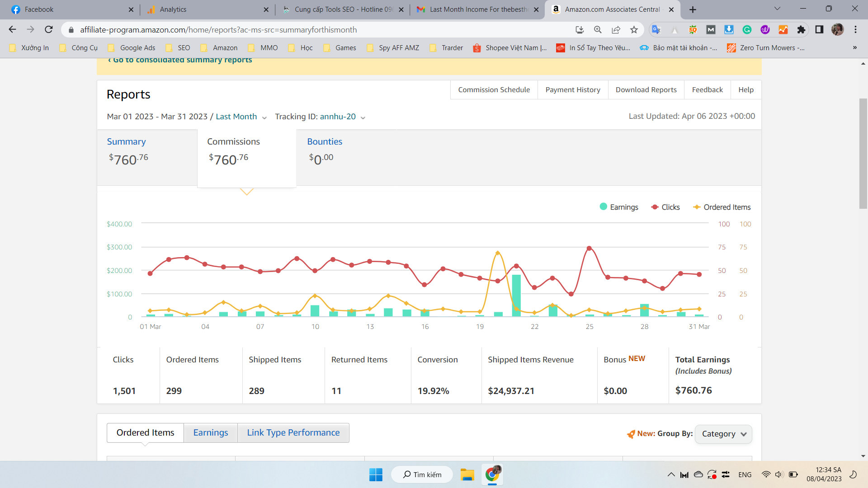Image resolution: width=868 pixels, height=488 pixels.
Task: Click the browser back arrow
Action: click(12, 29)
